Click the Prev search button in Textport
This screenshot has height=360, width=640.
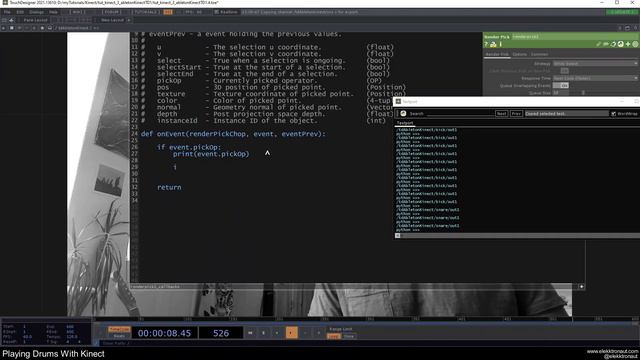tap(516, 114)
